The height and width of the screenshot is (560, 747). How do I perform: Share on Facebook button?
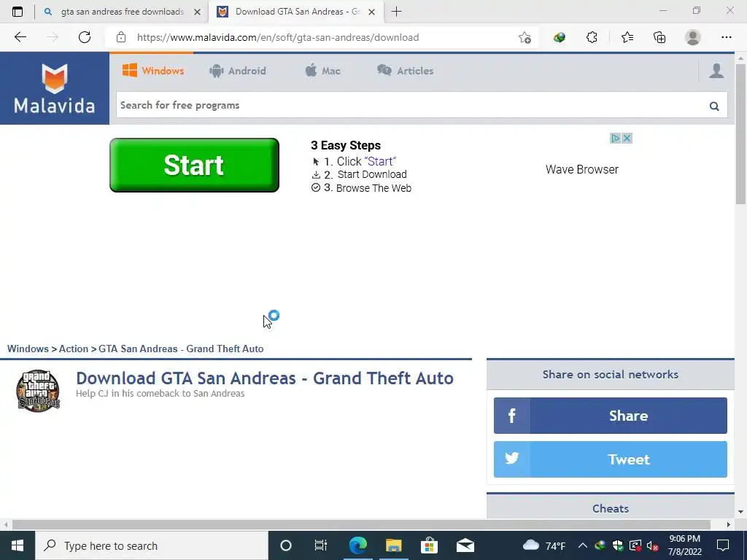click(x=611, y=416)
